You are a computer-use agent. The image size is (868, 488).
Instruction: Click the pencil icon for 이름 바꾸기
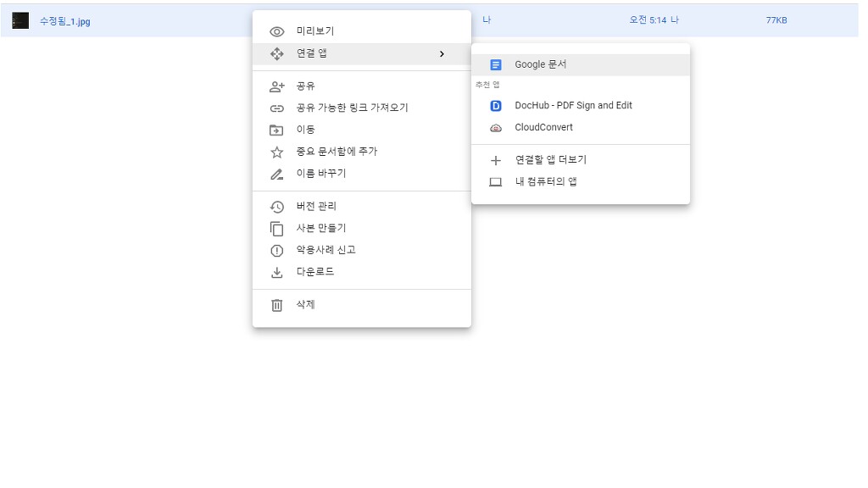pyautogui.click(x=276, y=175)
